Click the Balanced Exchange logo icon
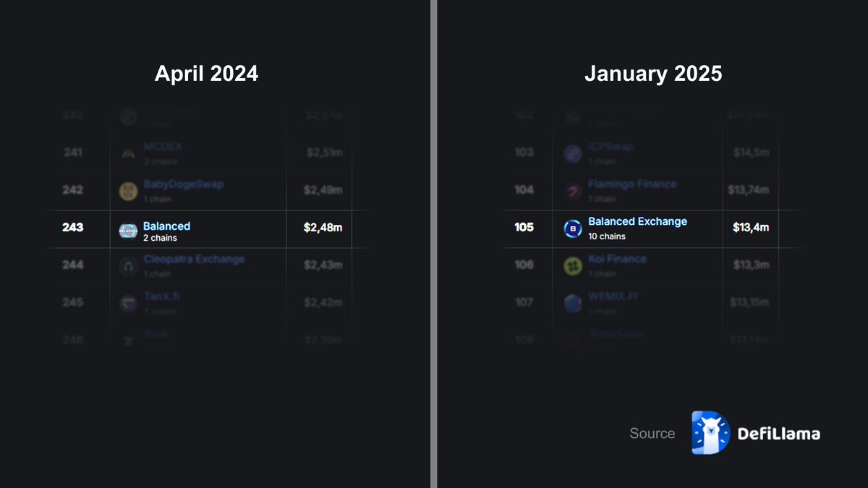The height and width of the screenshot is (488, 868). [573, 229]
